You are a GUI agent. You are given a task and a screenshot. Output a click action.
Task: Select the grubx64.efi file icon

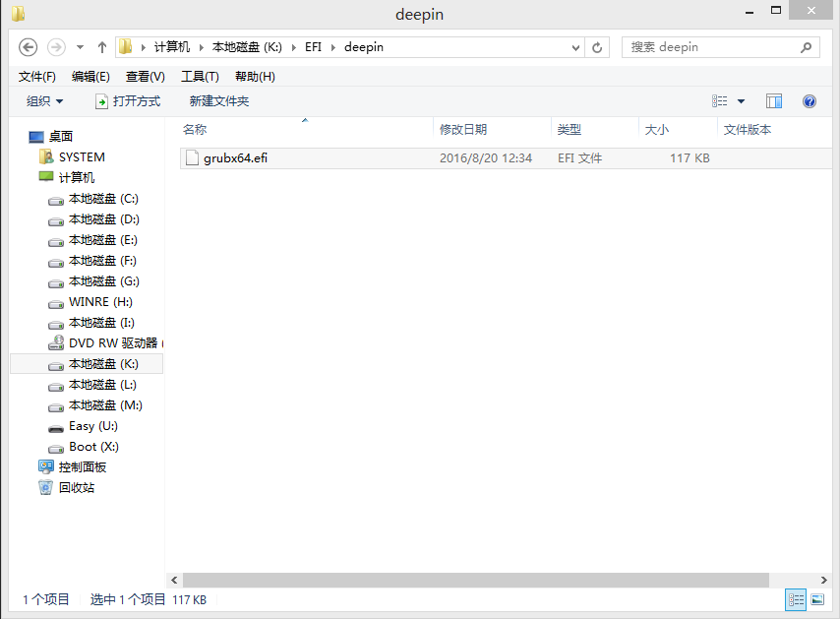point(192,158)
